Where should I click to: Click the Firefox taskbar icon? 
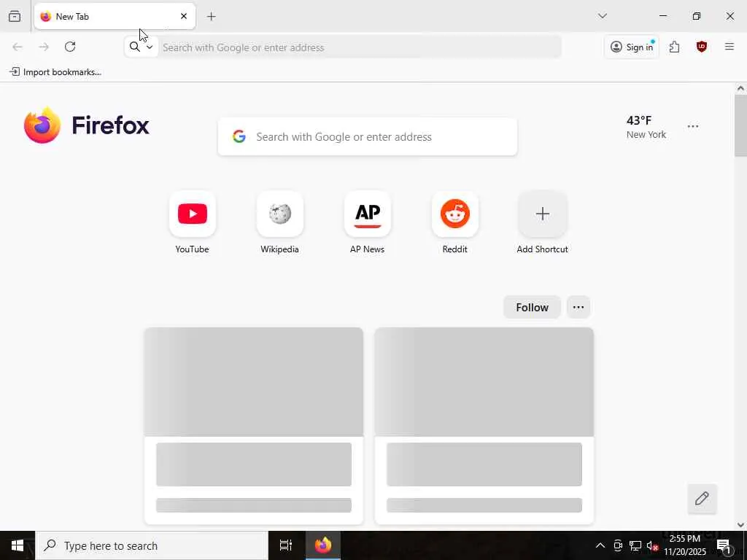[x=323, y=545]
